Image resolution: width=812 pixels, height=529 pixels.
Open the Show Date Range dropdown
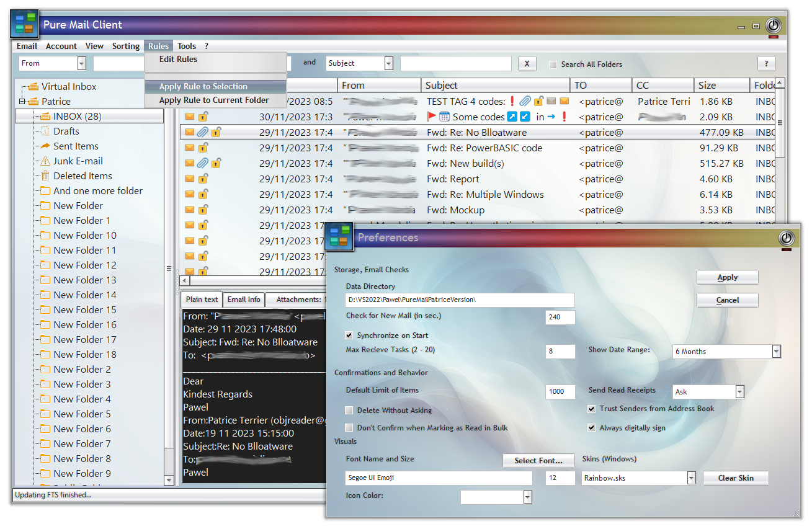(777, 352)
